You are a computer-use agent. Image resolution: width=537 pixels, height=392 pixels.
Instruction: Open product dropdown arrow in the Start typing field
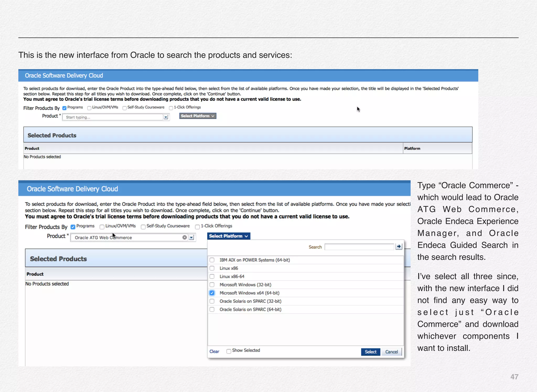[166, 117]
